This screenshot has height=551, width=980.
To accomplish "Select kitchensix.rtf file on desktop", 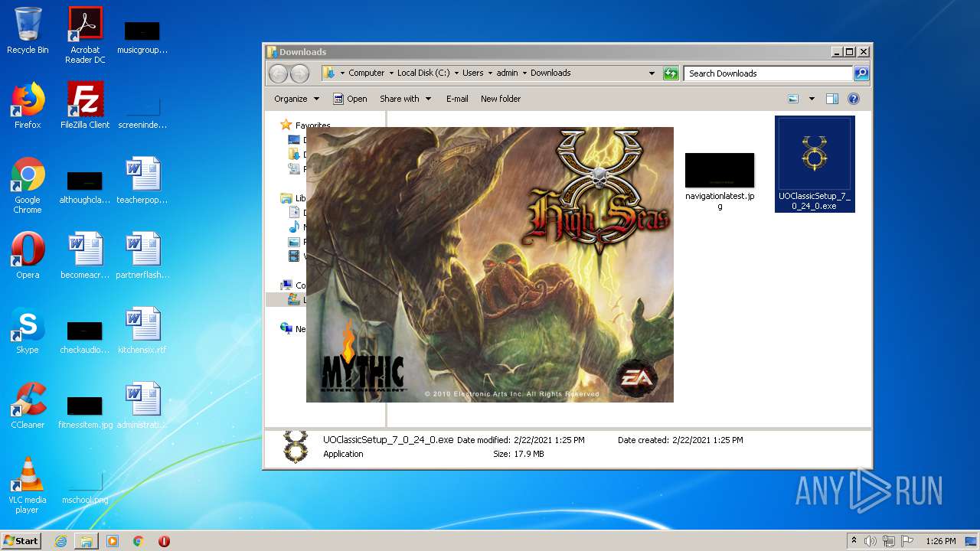I will point(142,331).
